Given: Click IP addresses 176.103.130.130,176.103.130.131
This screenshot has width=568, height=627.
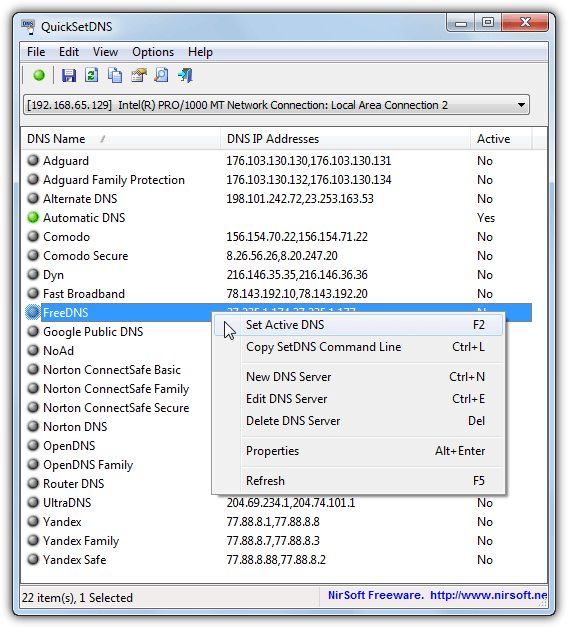Looking at the screenshot, I should pos(308,161).
